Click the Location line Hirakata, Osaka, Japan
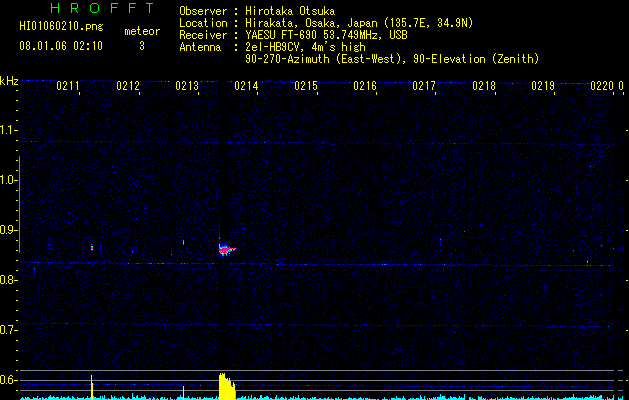This screenshot has height=400, width=629. click(x=326, y=23)
